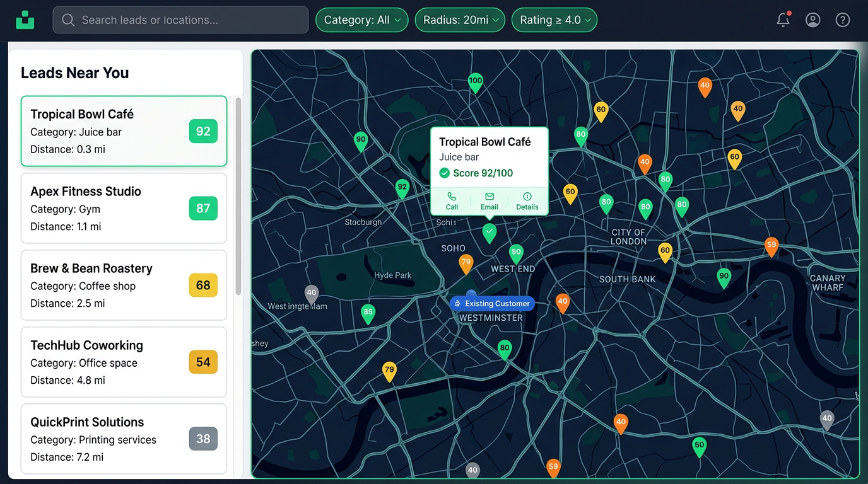868x484 pixels.
Task: Click the selected checkmark map pin
Action: coord(490,233)
